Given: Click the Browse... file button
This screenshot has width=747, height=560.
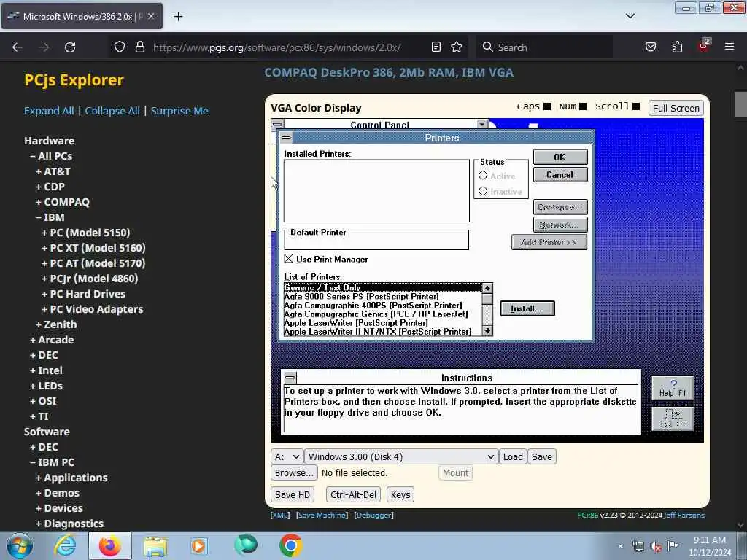Looking at the screenshot, I should [294, 472].
